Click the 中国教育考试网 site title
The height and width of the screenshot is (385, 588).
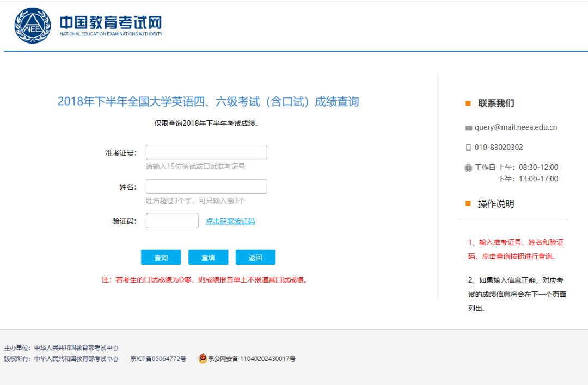[111, 23]
